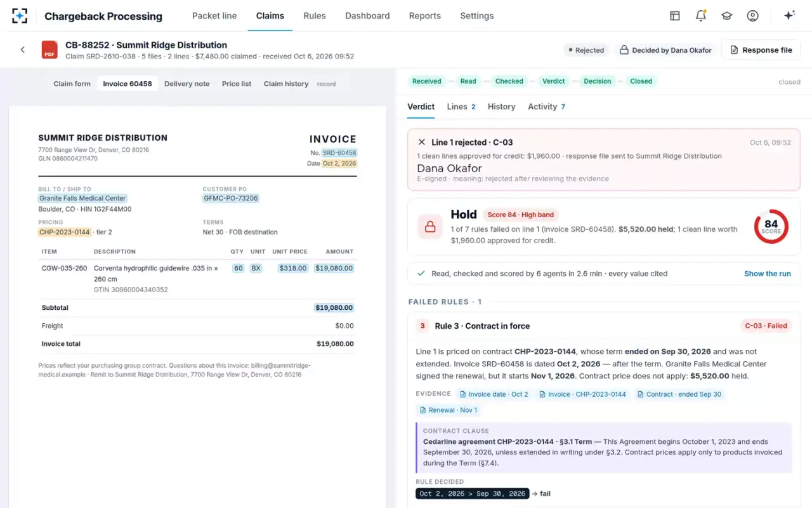
Task: Switch to the Rules nav tab
Action: pos(315,16)
